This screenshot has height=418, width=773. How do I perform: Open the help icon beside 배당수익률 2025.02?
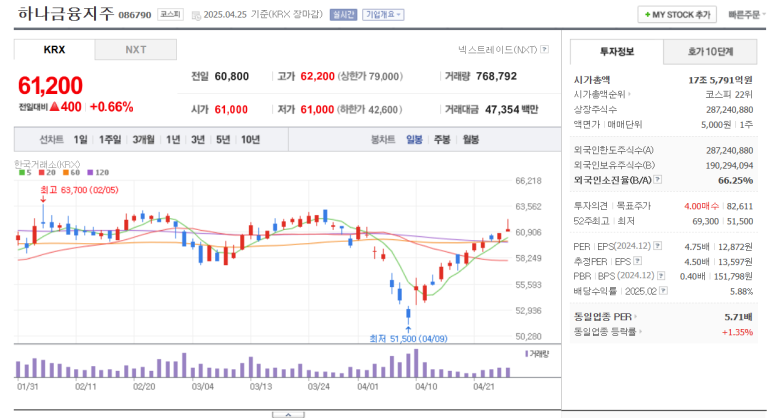tap(664, 291)
